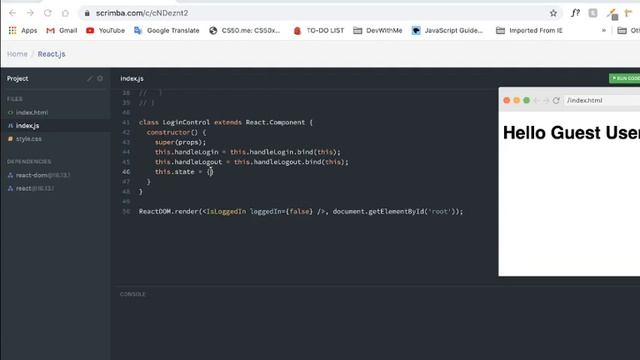Click the super(props); line
The width and height of the screenshot is (640, 360).
point(180,142)
